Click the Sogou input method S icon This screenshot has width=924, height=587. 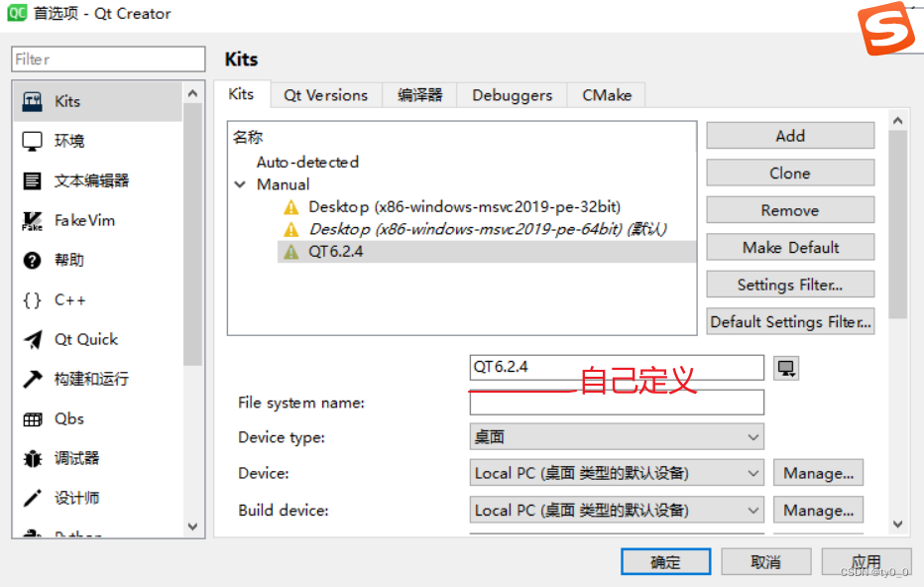click(886, 28)
